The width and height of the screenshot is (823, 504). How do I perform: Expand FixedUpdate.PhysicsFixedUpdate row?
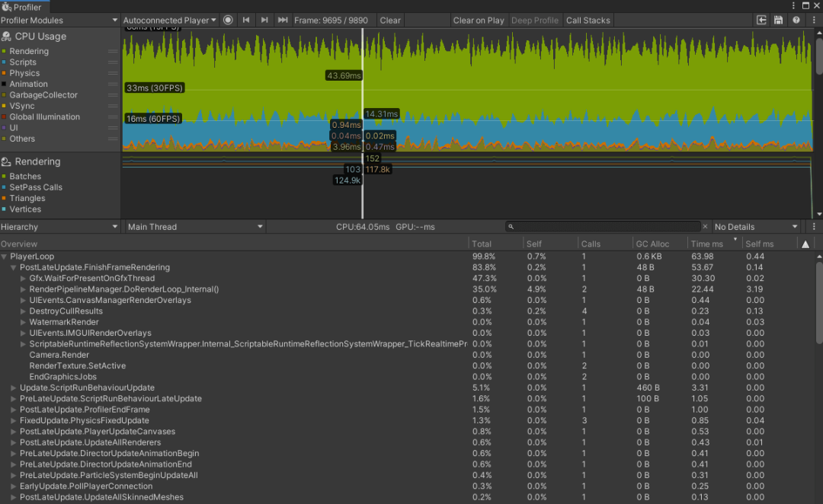click(14, 420)
